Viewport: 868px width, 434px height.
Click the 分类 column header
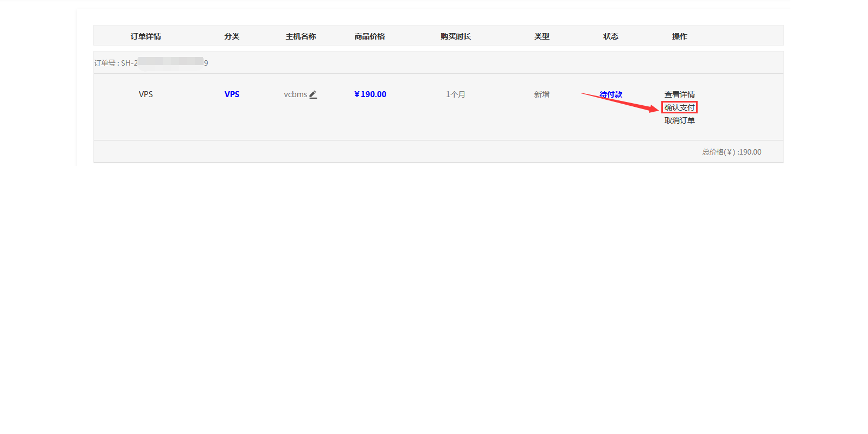click(232, 36)
